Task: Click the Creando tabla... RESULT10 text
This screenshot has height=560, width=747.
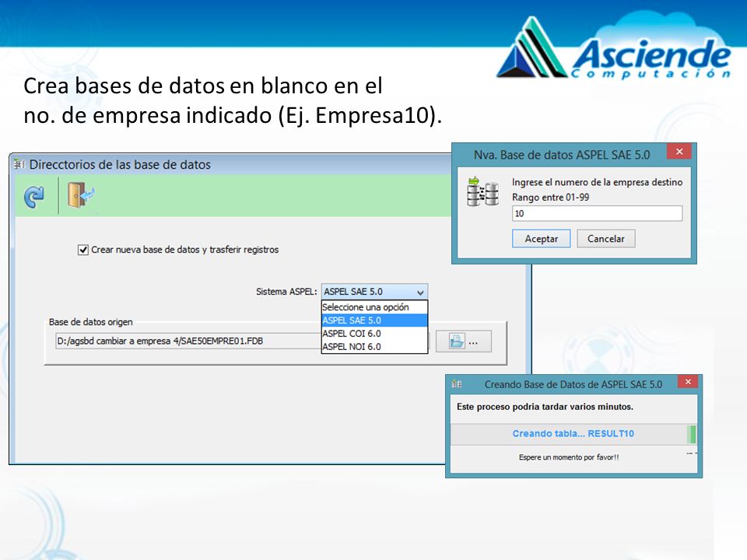Action: click(573, 434)
